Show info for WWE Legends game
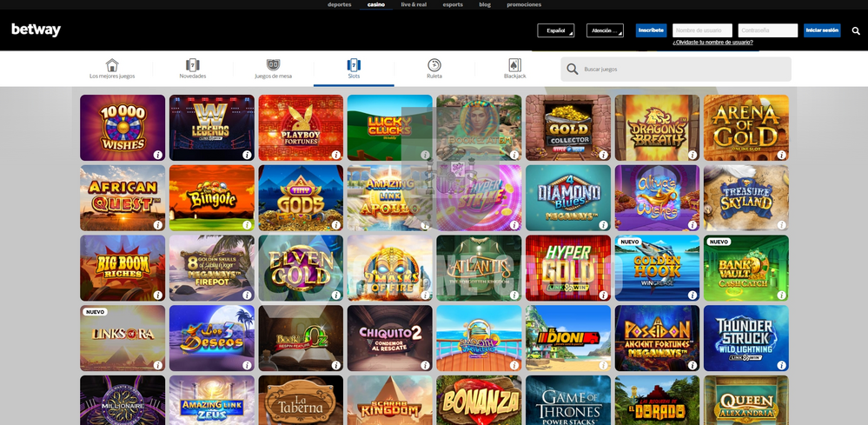The height and width of the screenshot is (425, 868). pos(247,155)
